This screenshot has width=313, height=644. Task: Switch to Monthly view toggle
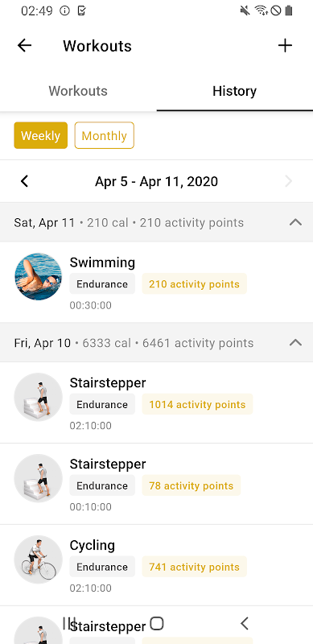[105, 135]
